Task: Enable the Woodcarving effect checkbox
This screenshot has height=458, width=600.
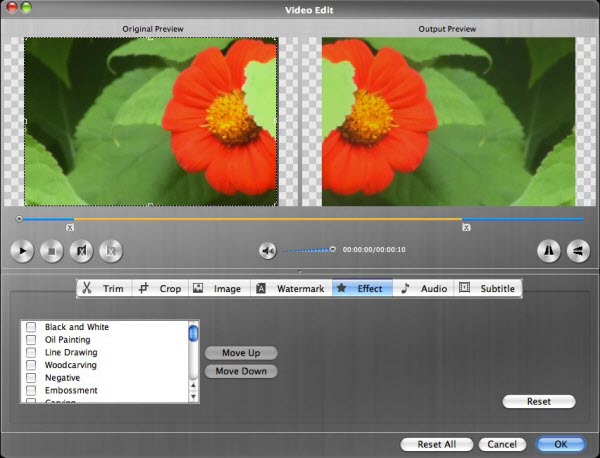Action: [x=31, y=365]
